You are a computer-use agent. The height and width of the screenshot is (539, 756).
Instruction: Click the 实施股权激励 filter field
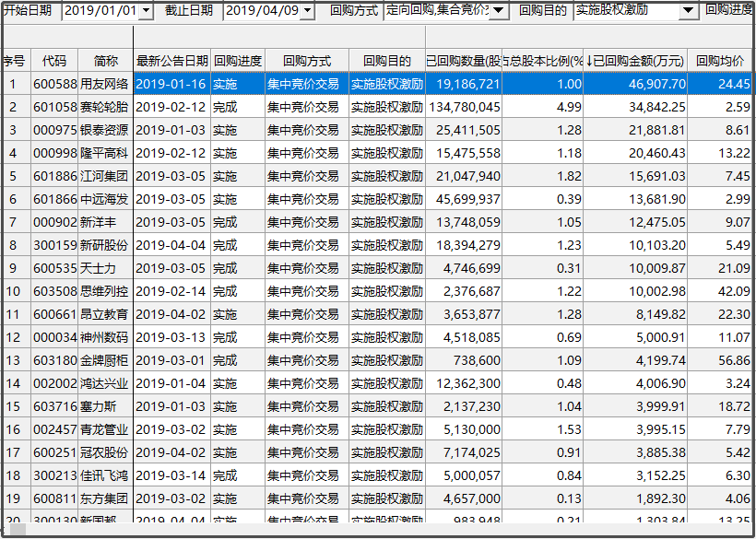(626, 11)
